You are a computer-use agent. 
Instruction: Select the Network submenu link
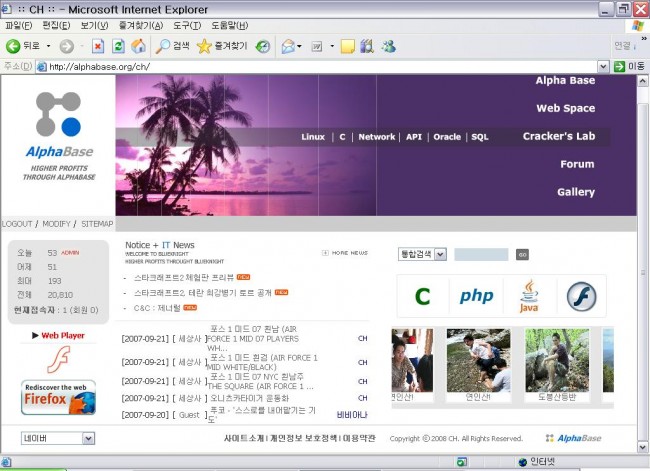tap(376, 137)
